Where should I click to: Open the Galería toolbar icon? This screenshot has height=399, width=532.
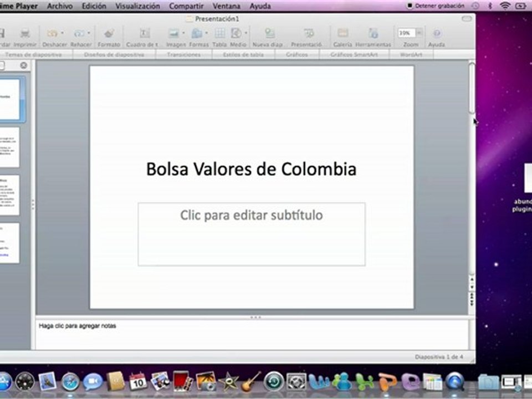tap(342, 33)
